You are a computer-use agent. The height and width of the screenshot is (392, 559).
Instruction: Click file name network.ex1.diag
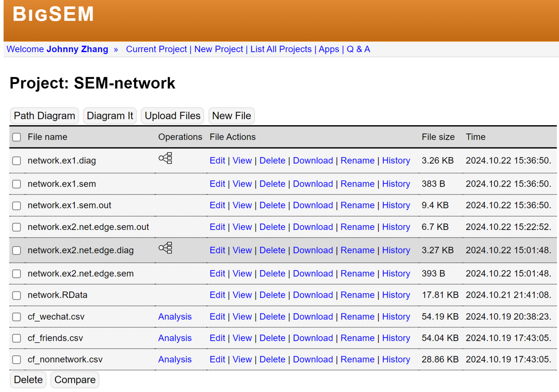(x=62, y=160)
